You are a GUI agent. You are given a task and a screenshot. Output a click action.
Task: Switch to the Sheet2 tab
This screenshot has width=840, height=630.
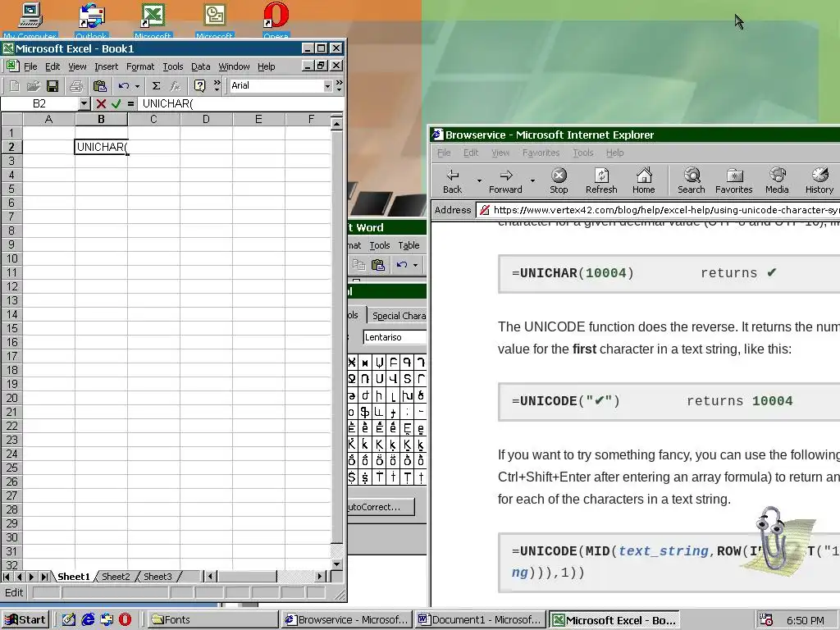point(116,577)
